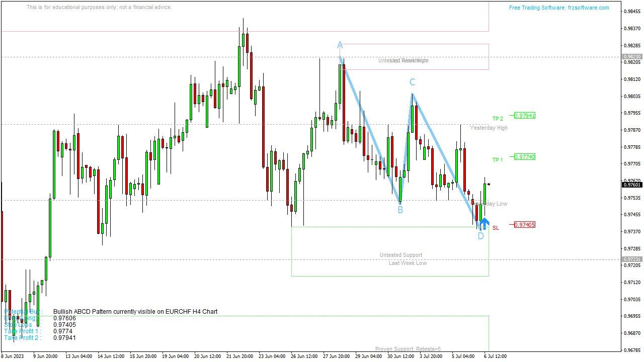Select the red 0.97405 stop loss price tag
Image resolution: width=644 pixels, height=362 pixels.
tap(525, 225)
